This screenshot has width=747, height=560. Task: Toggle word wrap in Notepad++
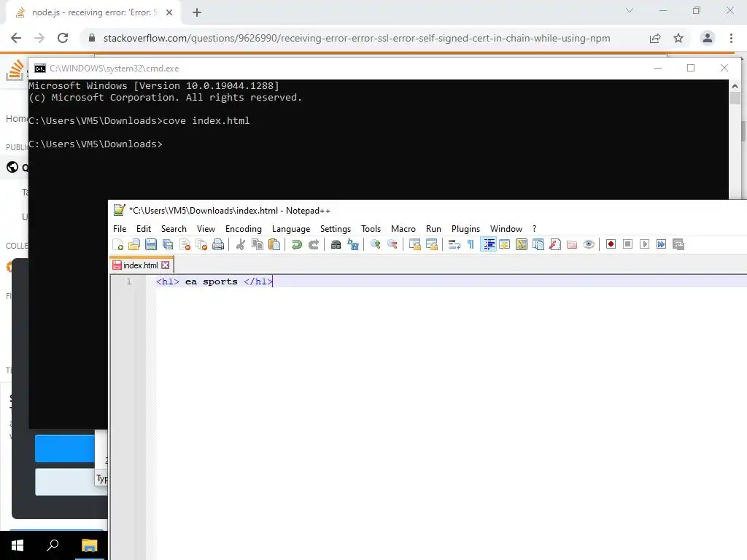point(454,244)
